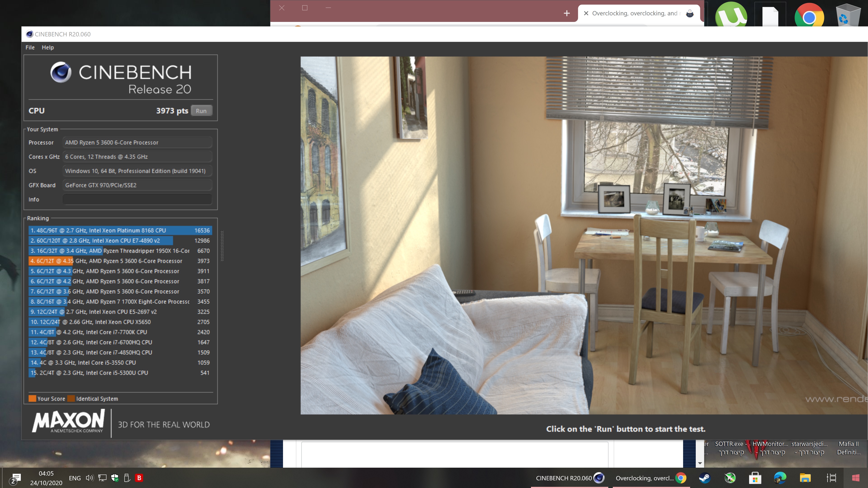This screenshot has height=488, width=868.
Task: Select ranking row 3 Ryzen Threadripper 1950X
Action: pos(120,251)
